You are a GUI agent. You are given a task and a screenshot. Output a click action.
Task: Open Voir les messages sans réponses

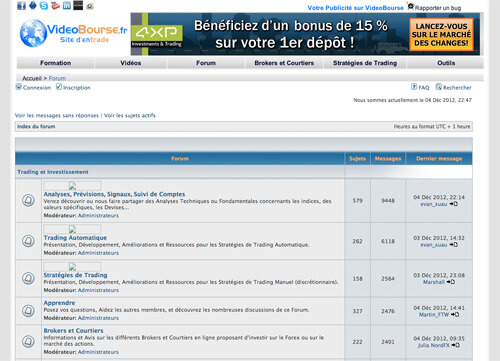tap(57, 115)
